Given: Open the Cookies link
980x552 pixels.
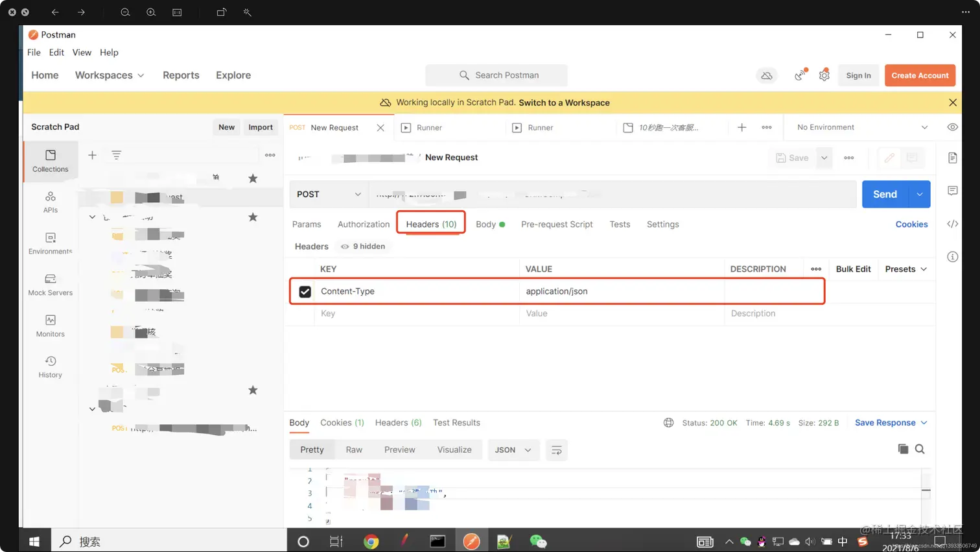Looking at the screenshot, I should pyautogui.click(x=911, y=224).
